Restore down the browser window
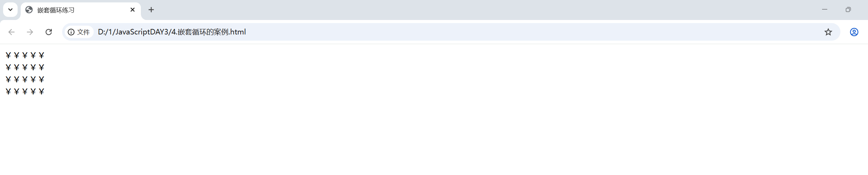This screenshot has width=868, height=175. 848,10
